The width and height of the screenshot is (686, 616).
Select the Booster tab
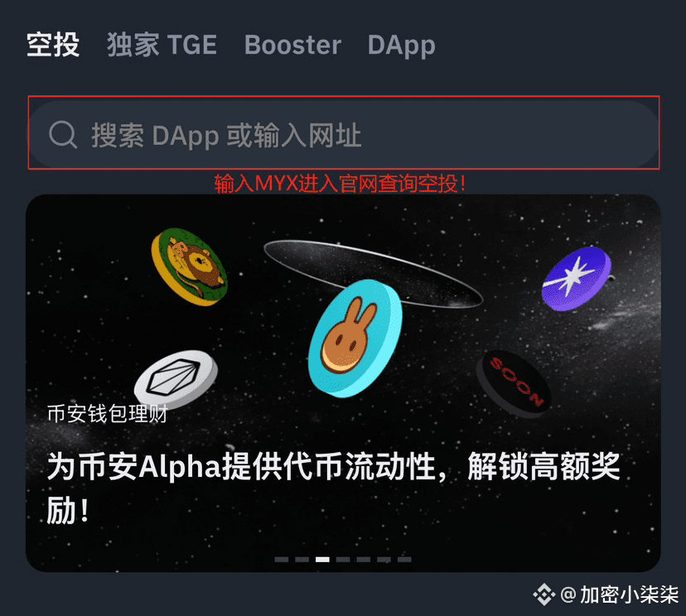coord(292,45)
